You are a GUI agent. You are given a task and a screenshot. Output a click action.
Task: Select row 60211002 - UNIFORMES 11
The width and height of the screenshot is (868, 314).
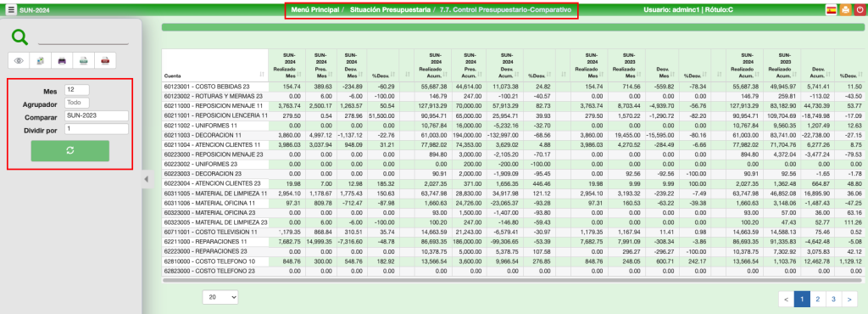click(512, 125)
